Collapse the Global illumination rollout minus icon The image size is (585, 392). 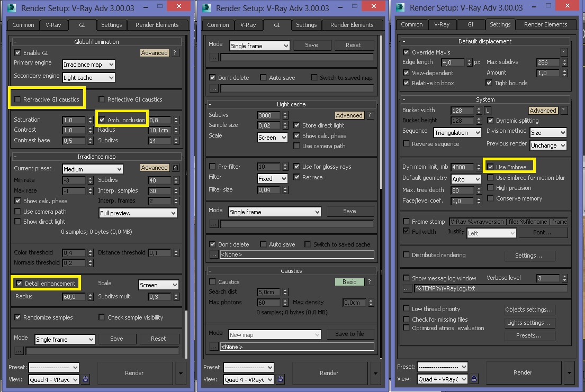tap(15, 42)
